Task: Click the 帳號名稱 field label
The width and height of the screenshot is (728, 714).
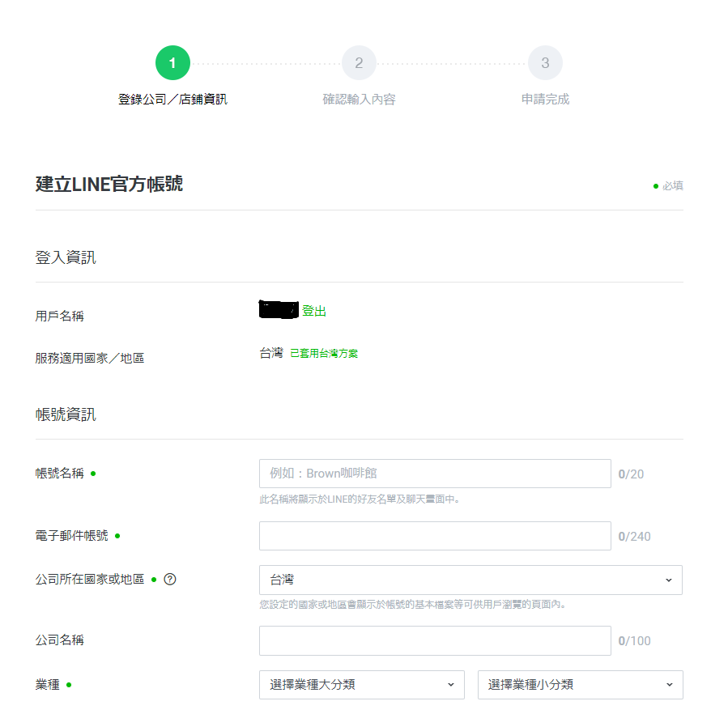Action: 59,473
